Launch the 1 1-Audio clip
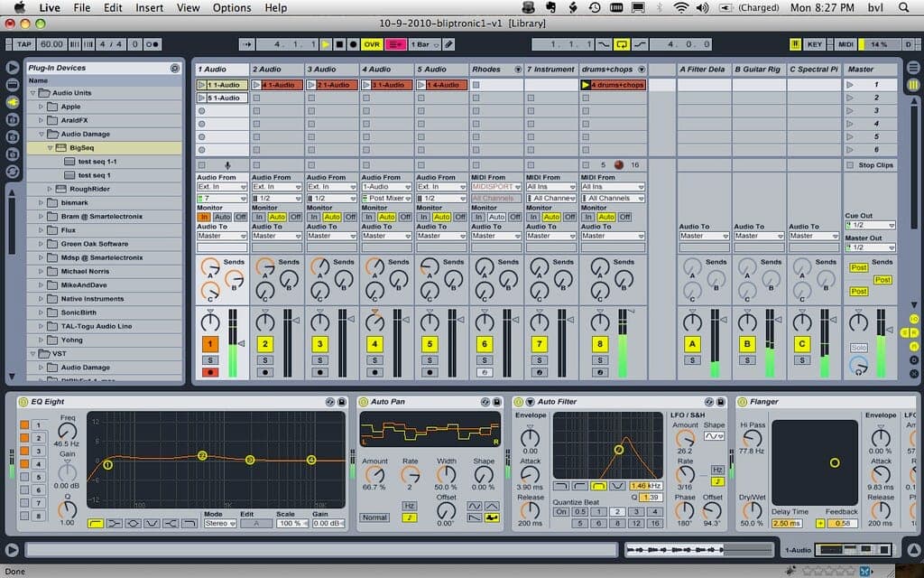Image resolution: width=924 pixels, height=578 pixels. 201,85
